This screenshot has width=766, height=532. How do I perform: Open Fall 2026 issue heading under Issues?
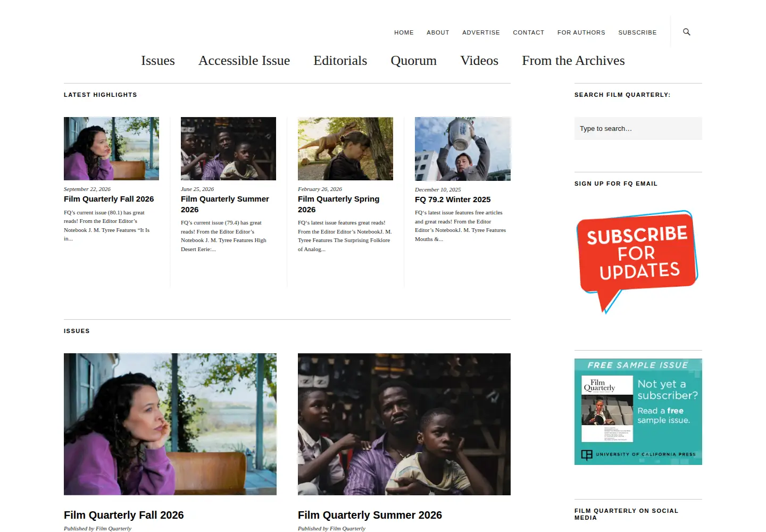pyautogui.click(x=124, y=515)
